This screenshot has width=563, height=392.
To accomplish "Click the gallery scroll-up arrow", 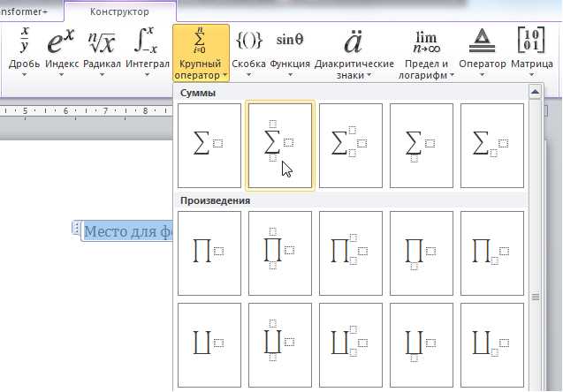I will point(535,92).
